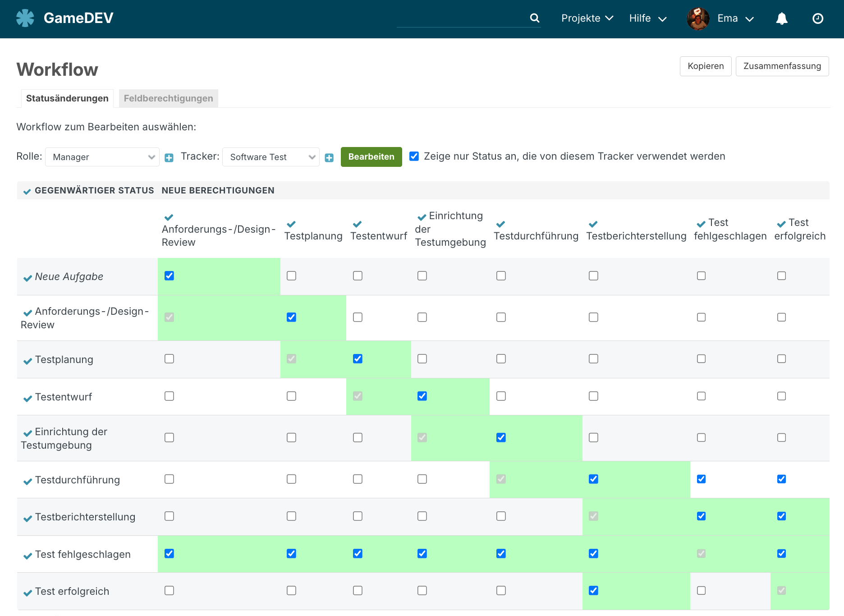
Task: Click column checkmark icon for Testentwurf
Action: coord(357,224)
